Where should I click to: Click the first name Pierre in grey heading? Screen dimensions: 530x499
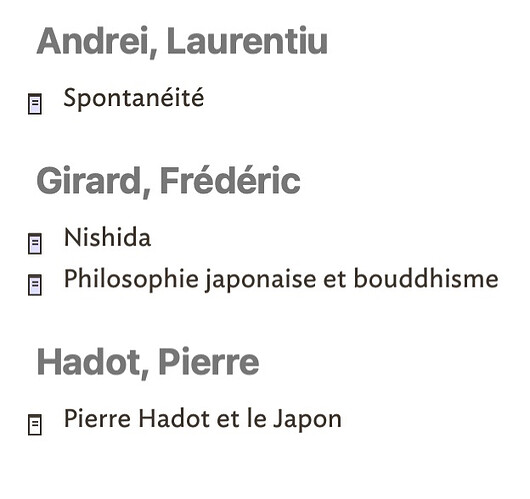click(209, 361)
